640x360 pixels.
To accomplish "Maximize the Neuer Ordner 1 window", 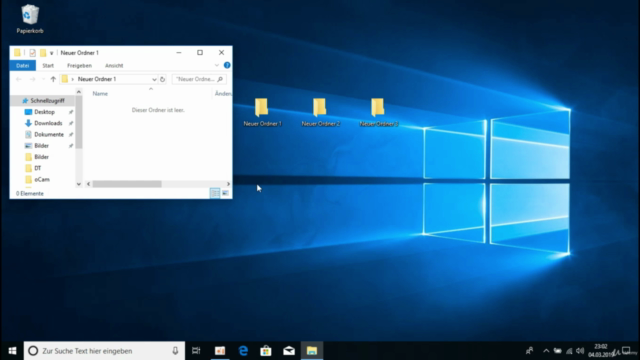I will pyautogui.click(x=200, y=53).
